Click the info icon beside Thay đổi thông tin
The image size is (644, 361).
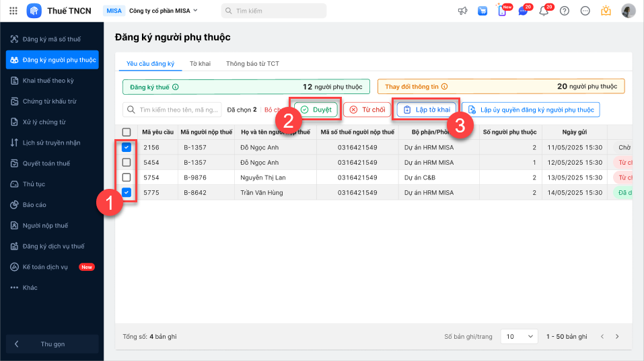444,87
